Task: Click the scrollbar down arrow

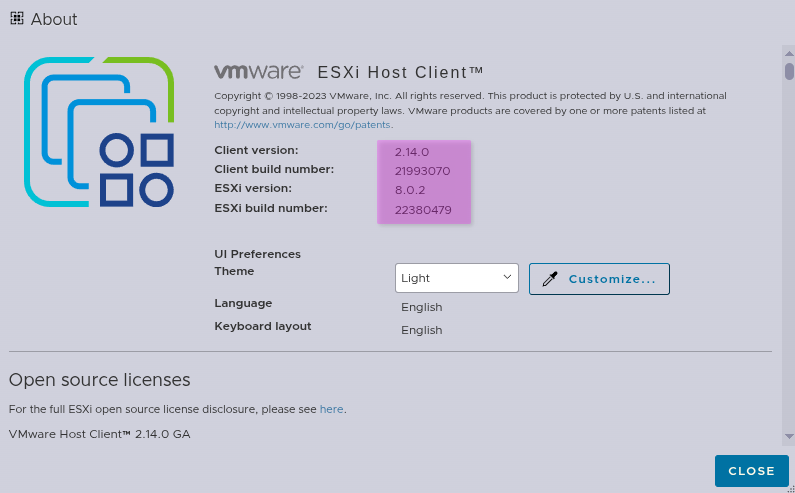Action: click(788, 436)
